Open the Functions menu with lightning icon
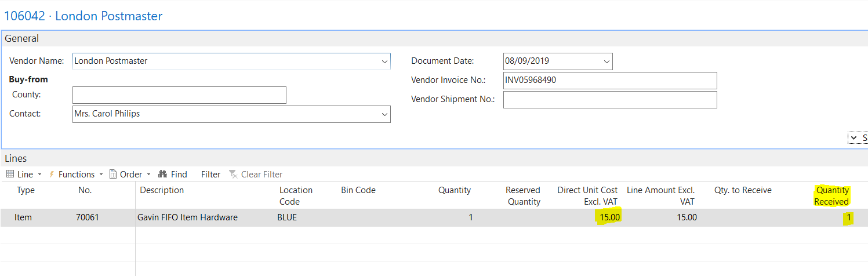 pyautogui.click(x=76, y=174)
